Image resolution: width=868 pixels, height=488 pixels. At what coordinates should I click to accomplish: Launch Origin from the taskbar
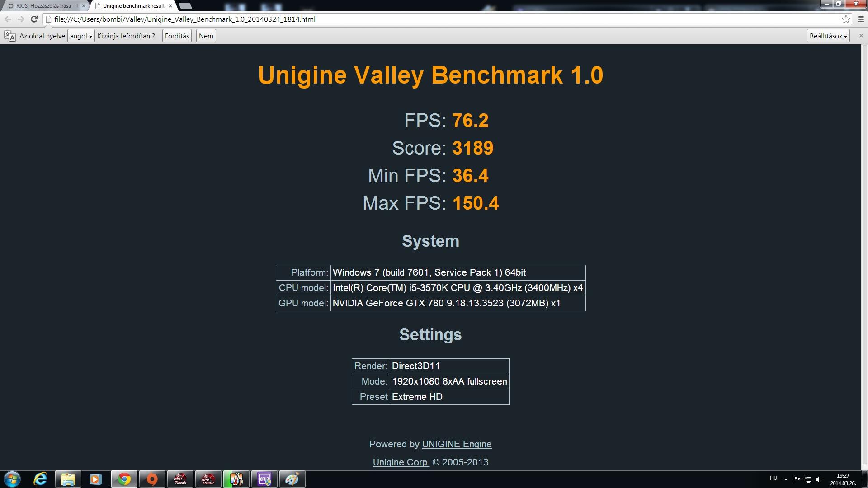coord(152,479)
